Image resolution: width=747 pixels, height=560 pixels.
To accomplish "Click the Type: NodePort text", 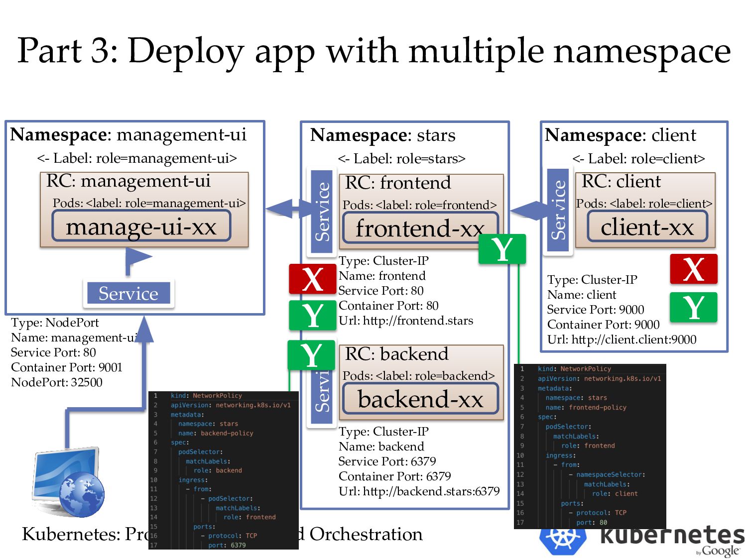I will [x=55, y=323].
